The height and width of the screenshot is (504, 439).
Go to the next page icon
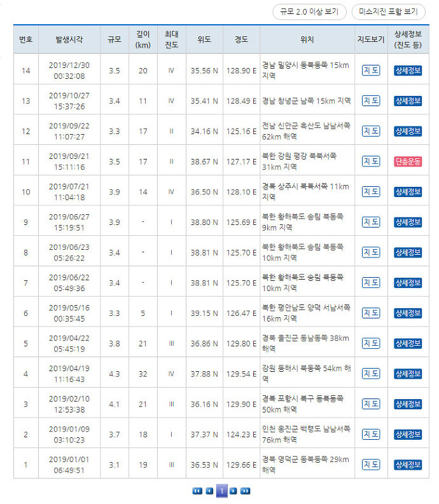[x=233, y=491]
